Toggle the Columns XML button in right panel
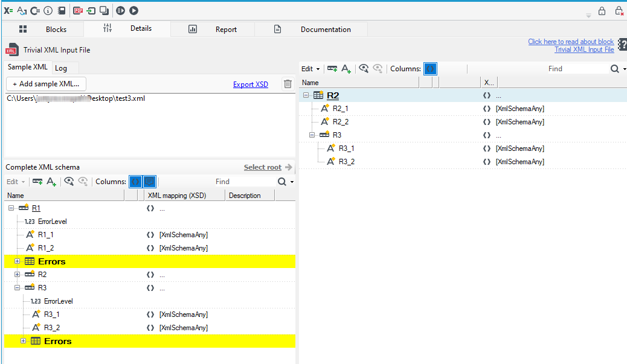Screen dimensions: 627x364 [430, 69]
